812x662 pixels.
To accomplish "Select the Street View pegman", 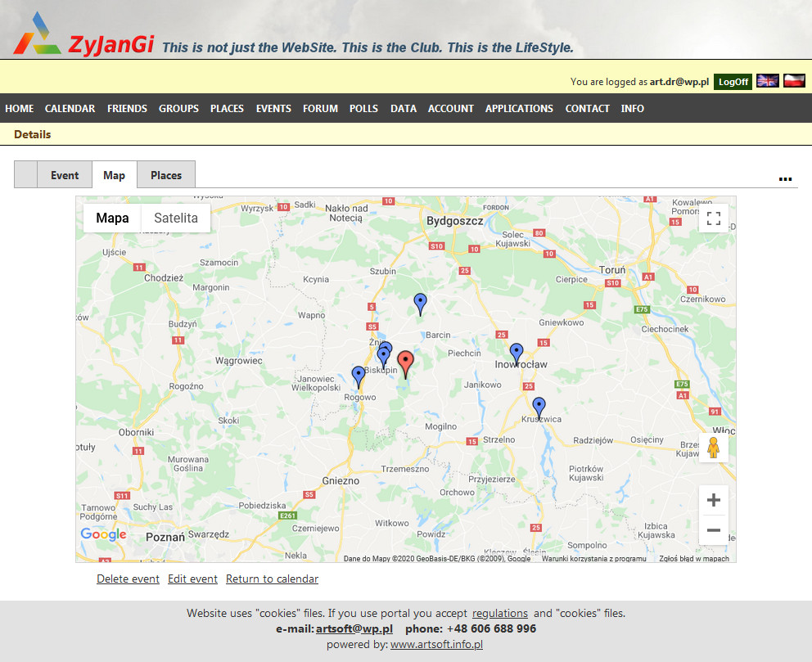I will [x=714, y=448].
